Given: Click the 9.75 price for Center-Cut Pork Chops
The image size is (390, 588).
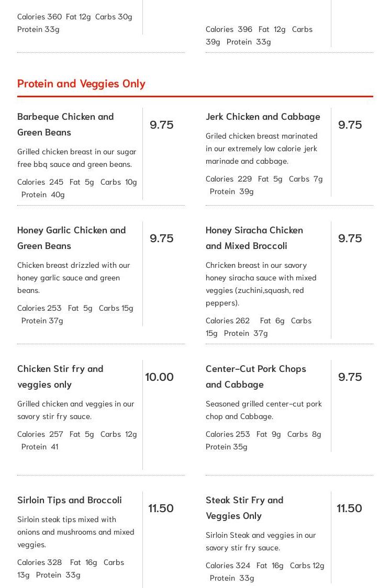Looking at the screenshot, I should click(350, 377).
